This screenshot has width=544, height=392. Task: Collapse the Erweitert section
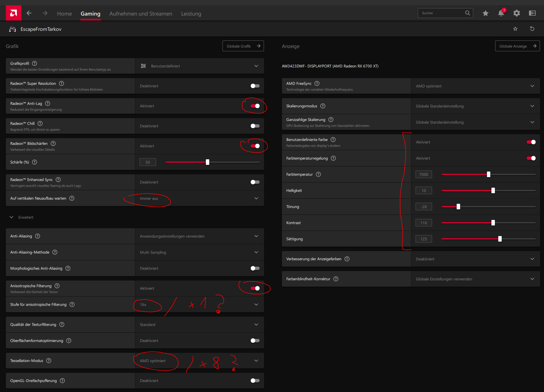(12, 217)
